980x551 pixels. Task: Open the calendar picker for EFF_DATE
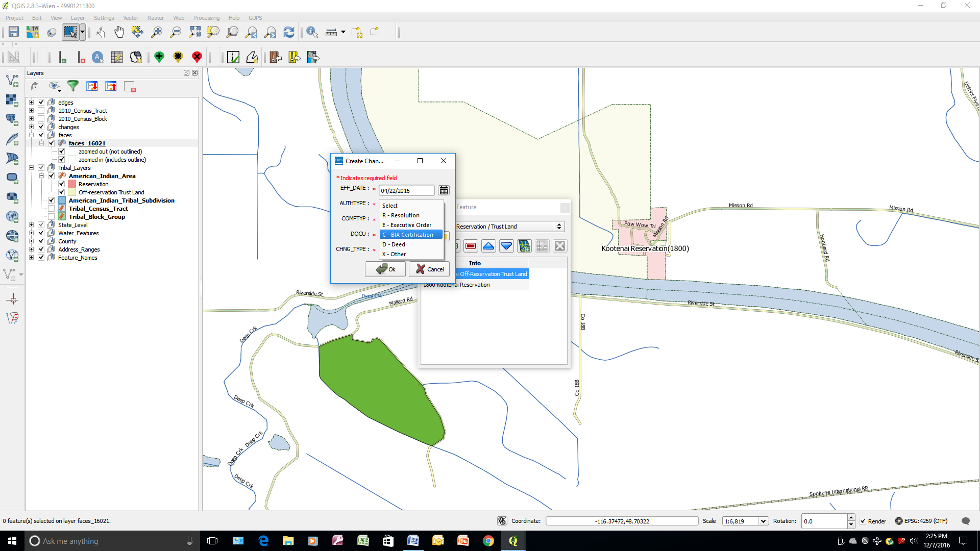point(444,190)
